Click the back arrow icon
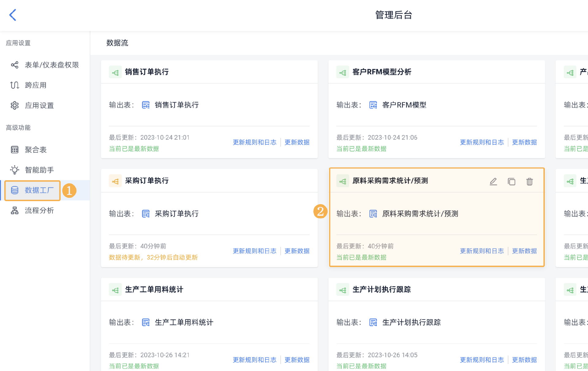The width and height of the screenshot is (588, 371). (13, 15)
